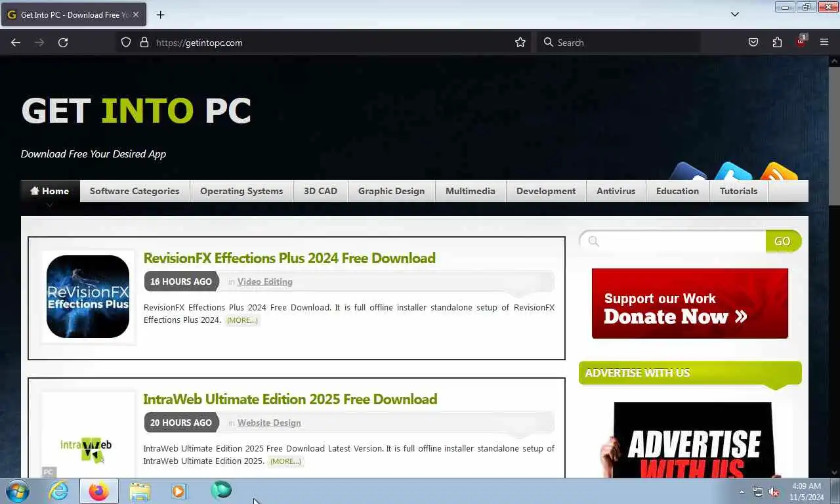The width and height of the screenshot is (840, 504).
Task: Reload the page using the refresh icon
Action: 63,42
